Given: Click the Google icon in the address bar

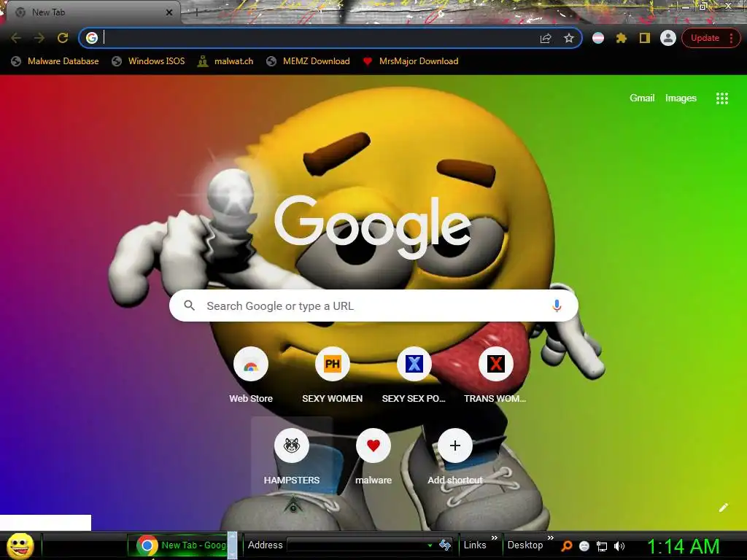Looking at the screenshot, I should (92, 38).
